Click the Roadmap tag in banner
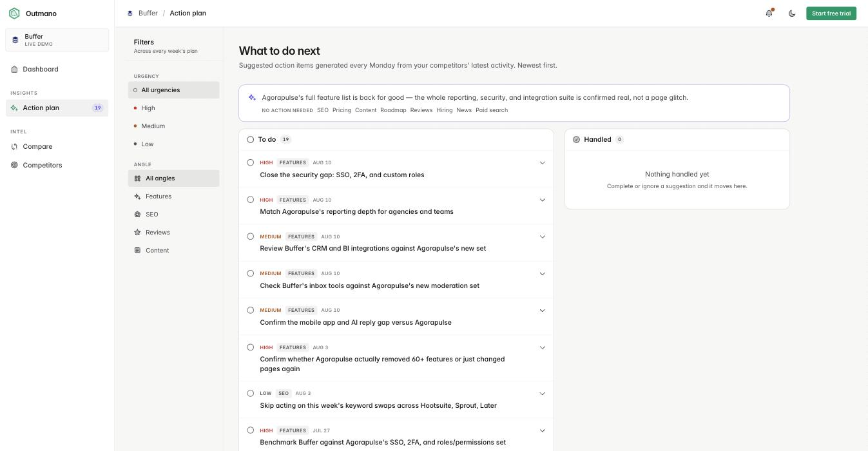Screen dimensions: 868x451 (x=393, y=111)
